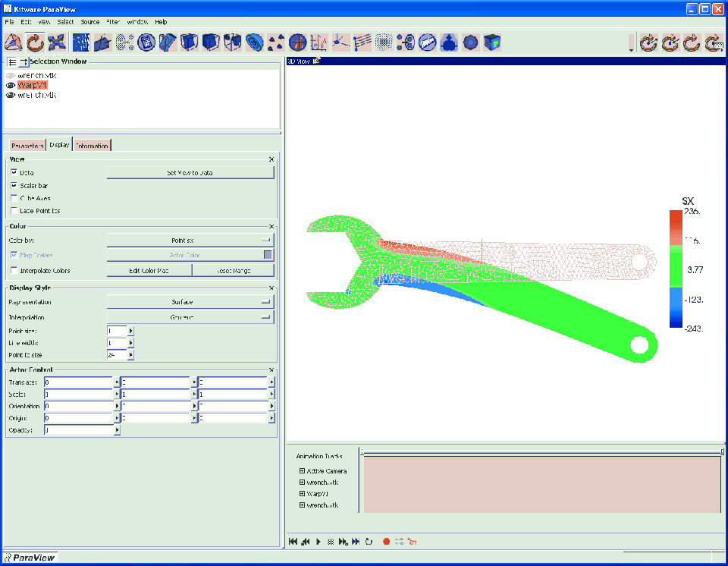Expand the Active Camera animation track
The image size is (728, 566).
pos(302,470)
